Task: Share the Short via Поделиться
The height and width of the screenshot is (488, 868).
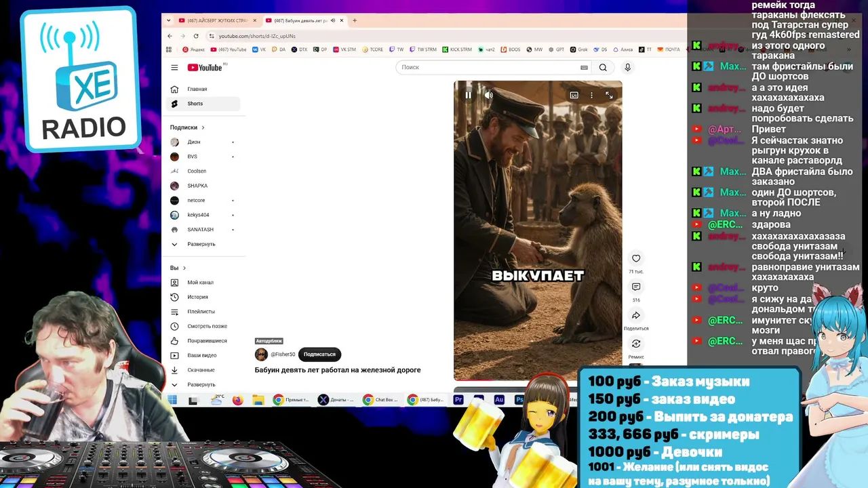Action: (x=636, y=315)
